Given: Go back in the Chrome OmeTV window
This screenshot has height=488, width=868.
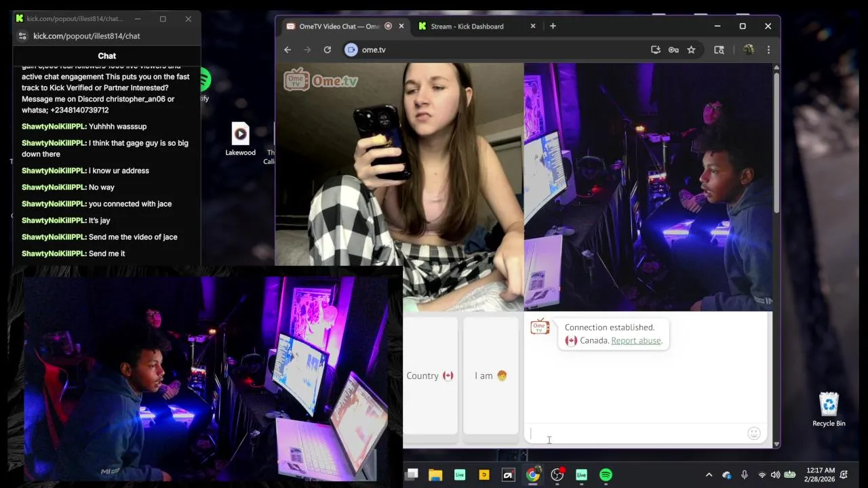Looking at the screenshot, I should click(x=288, y=49).
